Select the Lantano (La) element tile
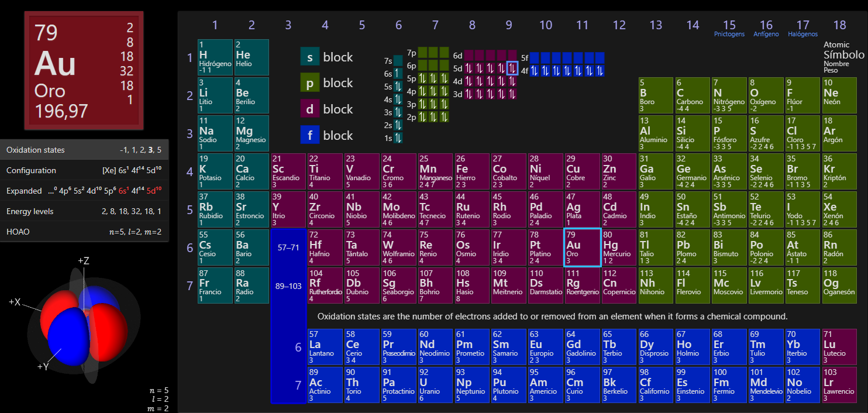The height and width of the screenshot is (413, 868). click(x=325, y=347)
